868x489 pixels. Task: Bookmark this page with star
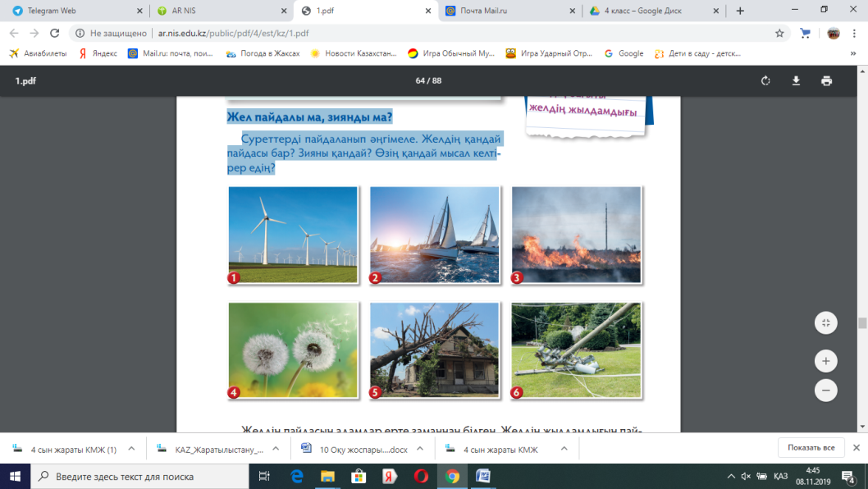click(x=779, y=33)
